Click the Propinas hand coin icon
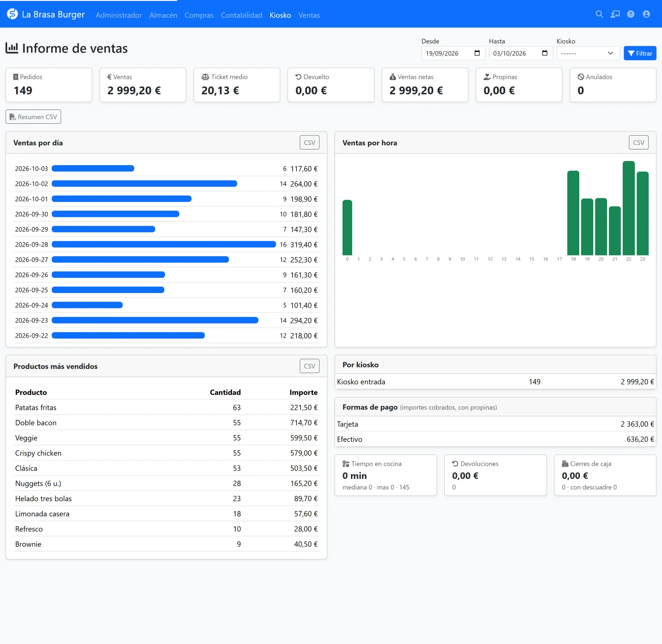The image size is (662, 644). pos(487,77)
